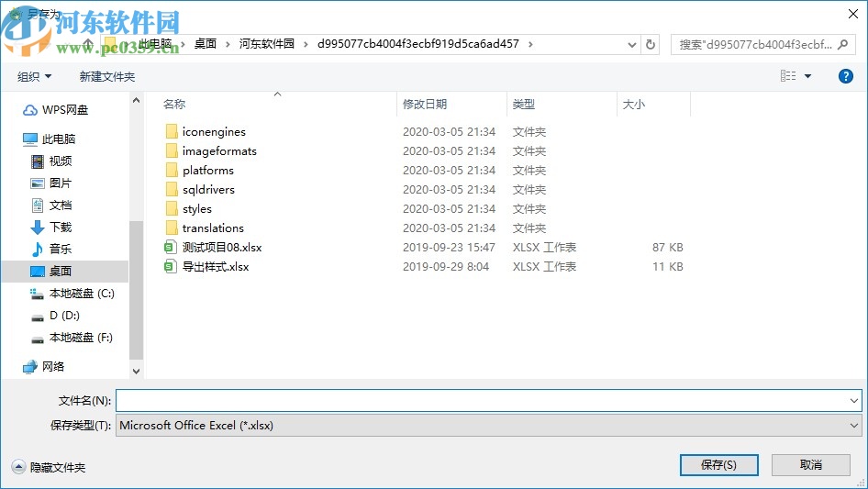
Task: Select the 网络 tree item label
Action: pyautogui.click(x=53, y=367)
